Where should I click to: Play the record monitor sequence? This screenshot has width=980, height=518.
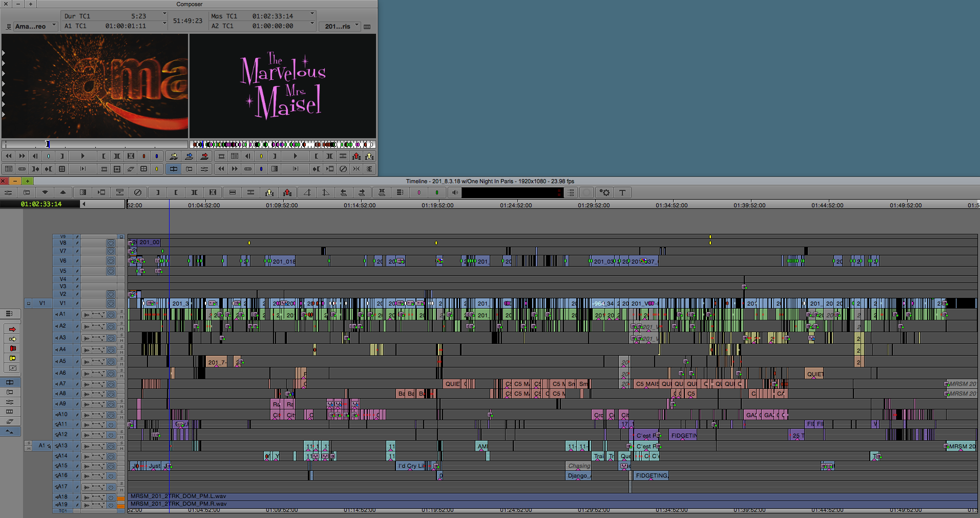(295, 156)
